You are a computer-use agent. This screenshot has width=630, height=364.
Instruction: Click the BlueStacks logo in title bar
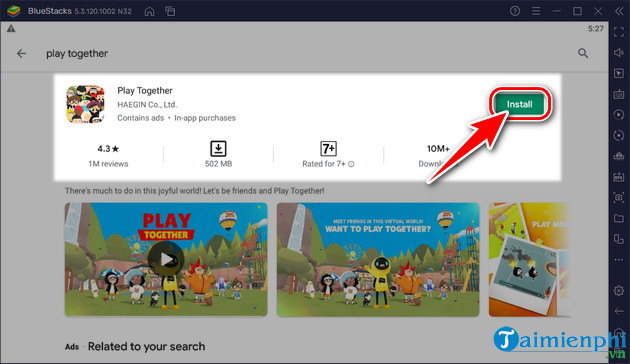[14, 11]
